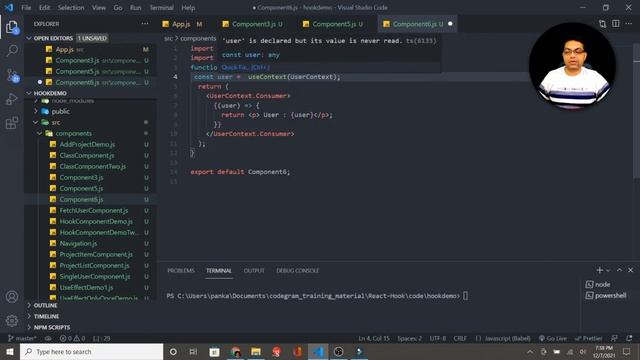Viewport: 640px width, 360px height.
Task: Switch to the Output panel tab
Action: coord(254,271)
